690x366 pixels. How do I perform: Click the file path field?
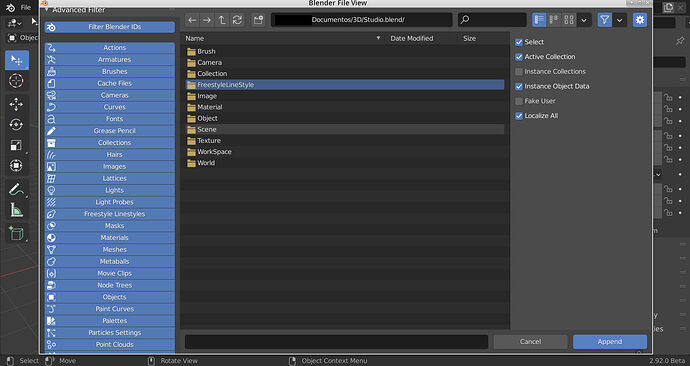[x=362, y=20]
